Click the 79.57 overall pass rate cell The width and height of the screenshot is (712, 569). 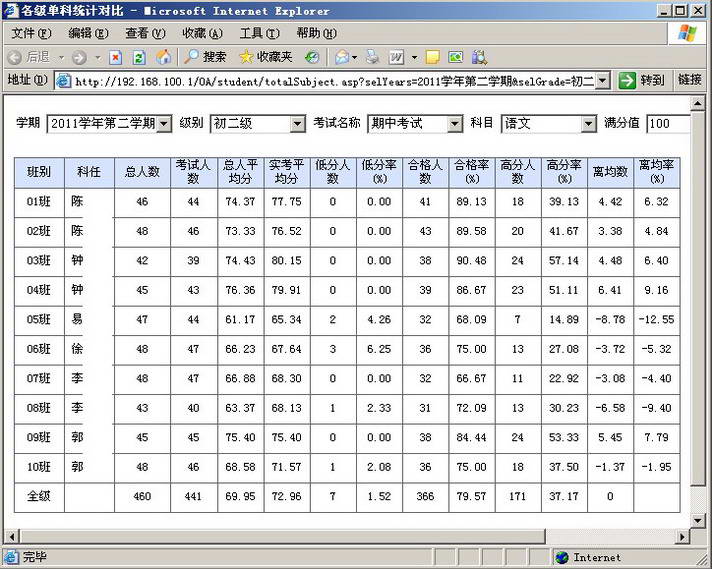click(471, 497)
